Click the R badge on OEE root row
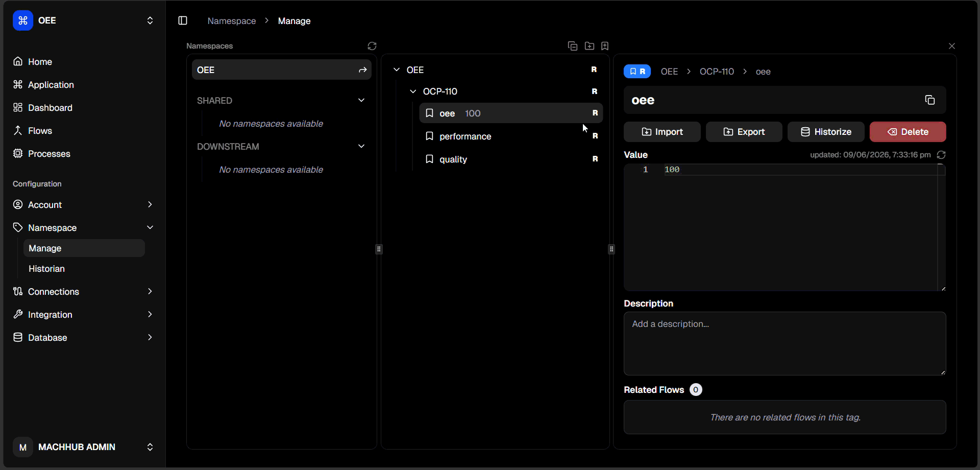Screen dimensions: 980x470 coord(594,69)
